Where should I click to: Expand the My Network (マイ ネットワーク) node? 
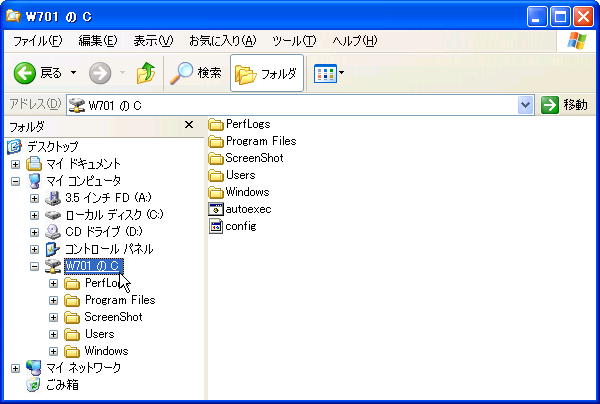click(15, 368)
